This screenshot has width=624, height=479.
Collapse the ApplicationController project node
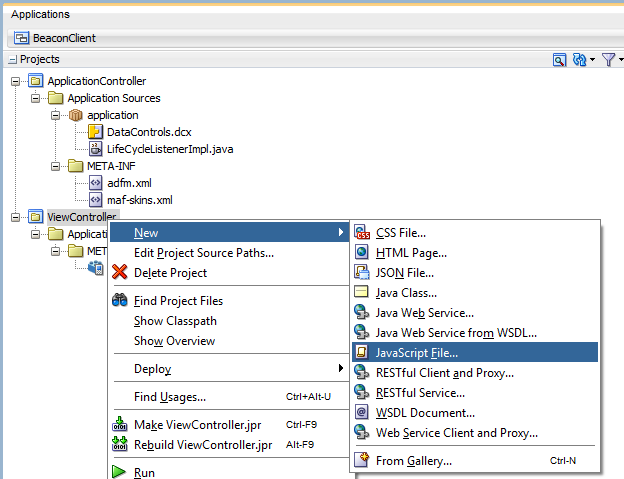tap(16, 82)
